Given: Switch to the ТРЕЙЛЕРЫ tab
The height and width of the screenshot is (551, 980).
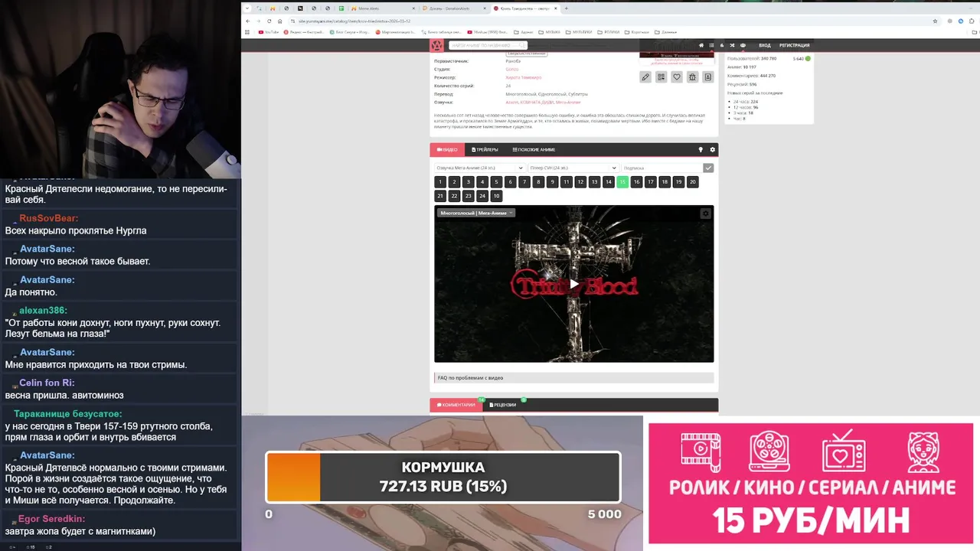Looking at the screenshot, I should pyautogui.click(x=485, y=150).
